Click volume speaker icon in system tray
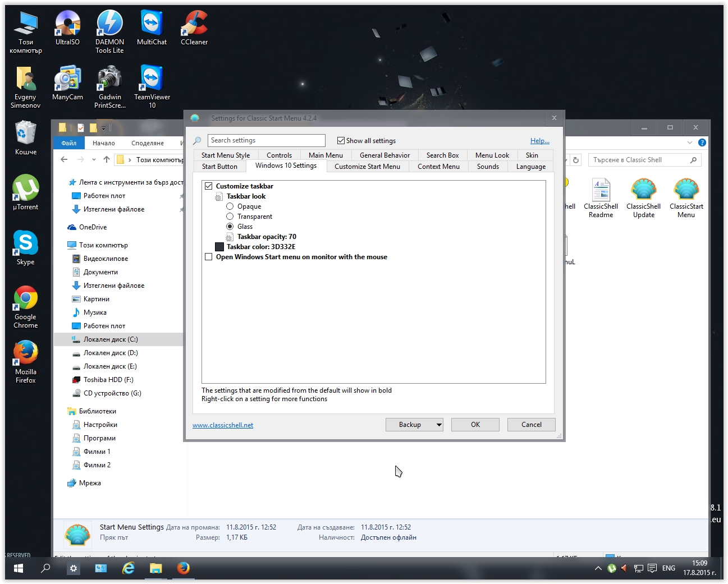The image size is (728, 584). 624,568
